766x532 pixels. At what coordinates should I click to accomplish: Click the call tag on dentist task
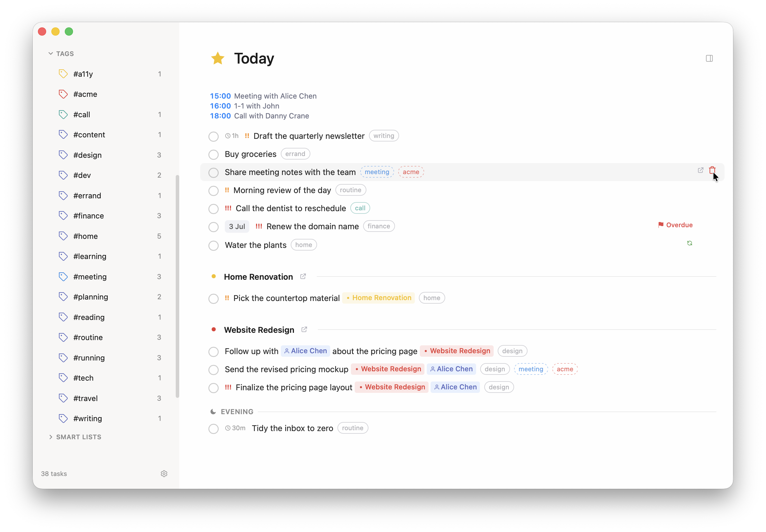pos(360,208)
